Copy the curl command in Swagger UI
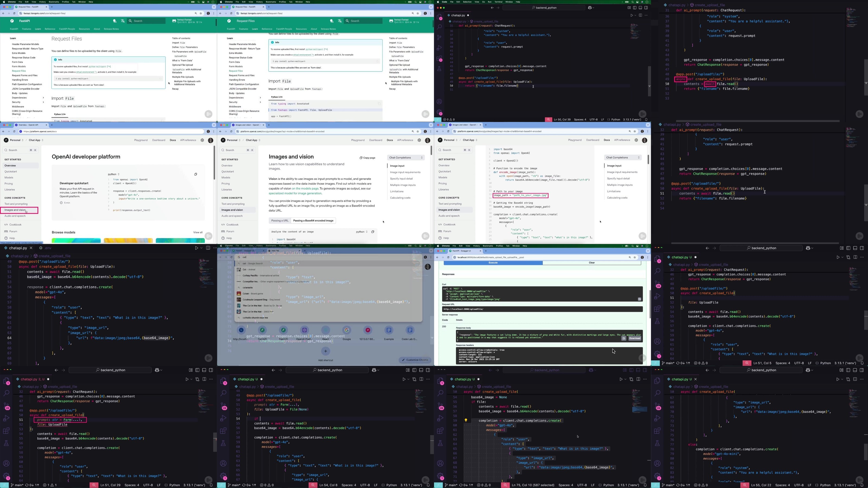Image resolution: width=868 pixels, height=488 pixels. 639,299
